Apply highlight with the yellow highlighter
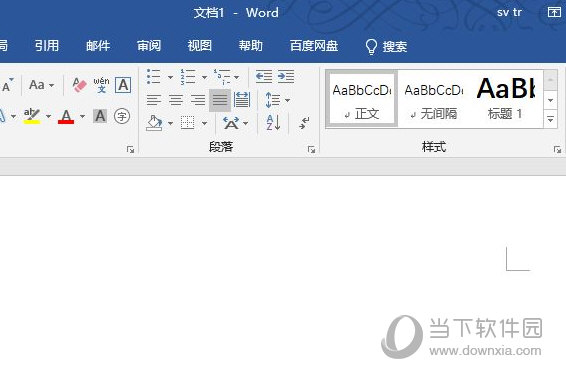The width and height of the screenshot is (566, 380). tap(32, 116)
